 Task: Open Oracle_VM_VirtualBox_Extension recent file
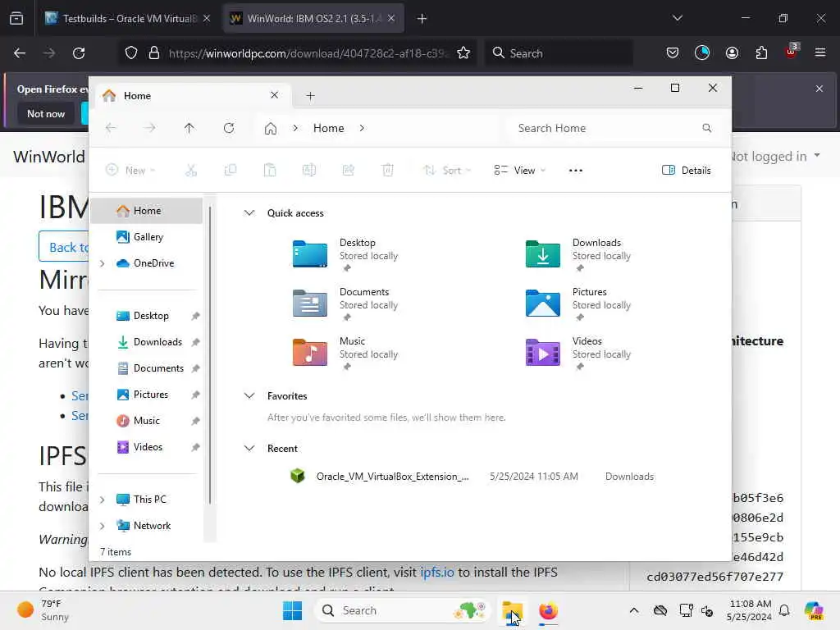[x=472, y=477]
